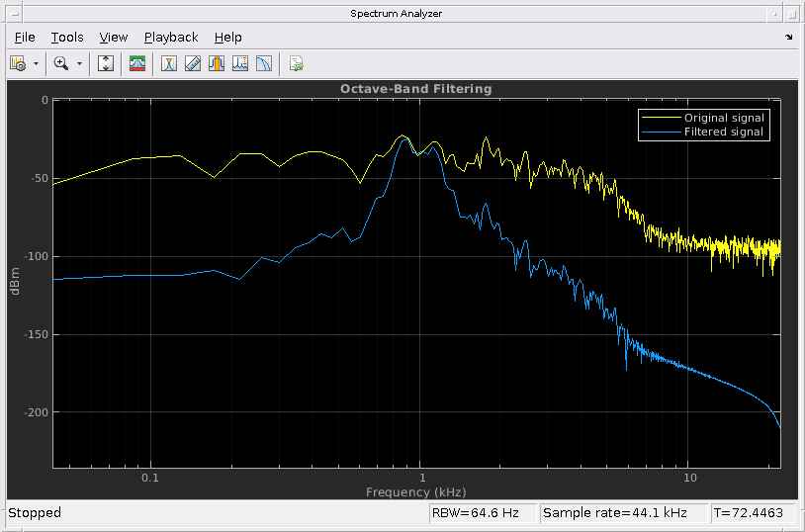Open the spectrum settings panel icon

pyautogui.click(x=18, y=63)
